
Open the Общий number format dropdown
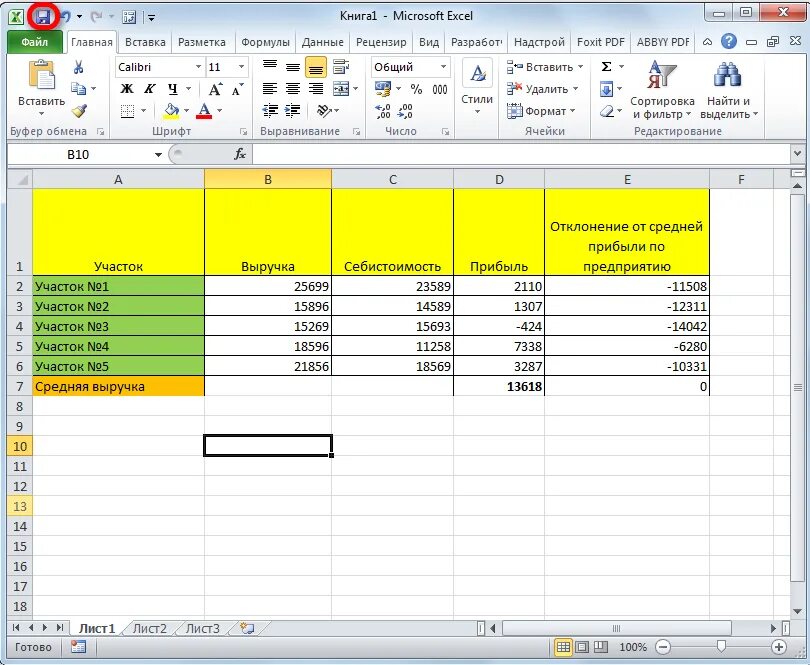[x=443, y=67]
